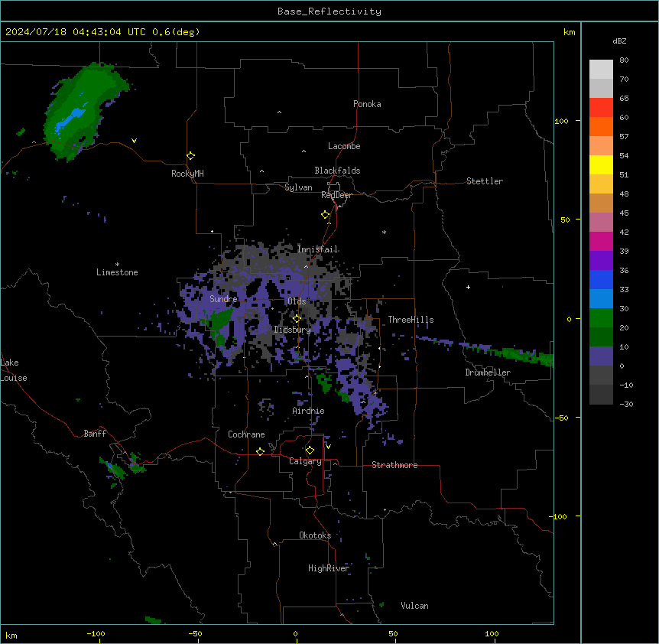Select the Cochrane label
This screenshot has height=644, width=659.
click(246, 434)
